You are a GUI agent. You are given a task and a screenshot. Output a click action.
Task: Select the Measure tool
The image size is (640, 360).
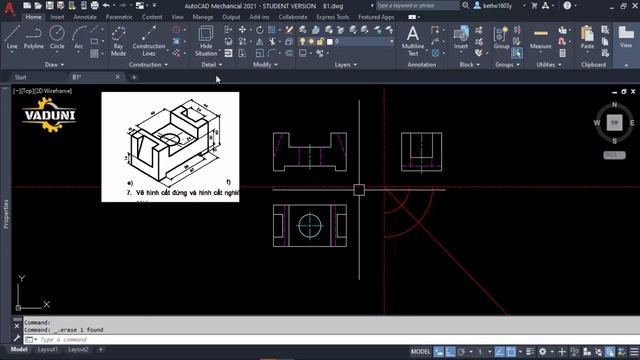pos(540,38)
